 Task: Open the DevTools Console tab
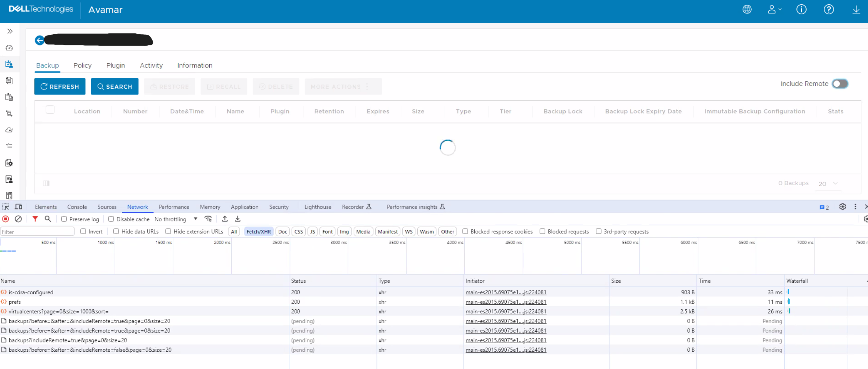tap(77, 207)
